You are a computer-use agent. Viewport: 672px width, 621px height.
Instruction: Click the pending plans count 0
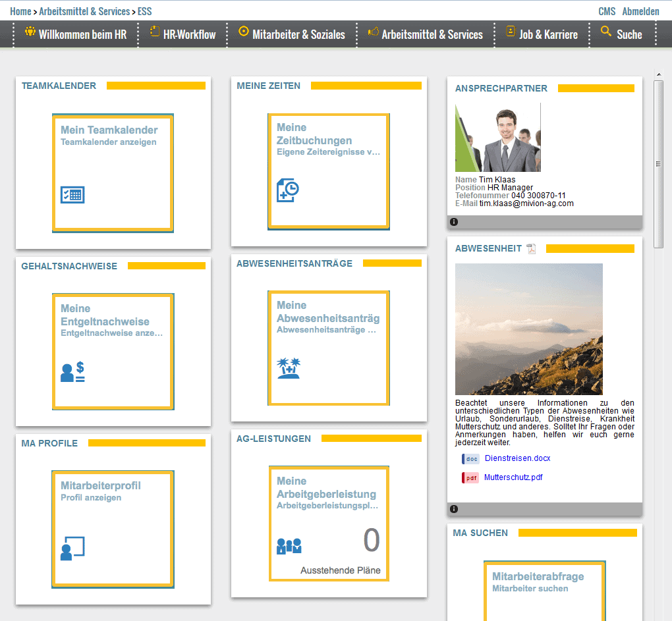tap(372, 540)
